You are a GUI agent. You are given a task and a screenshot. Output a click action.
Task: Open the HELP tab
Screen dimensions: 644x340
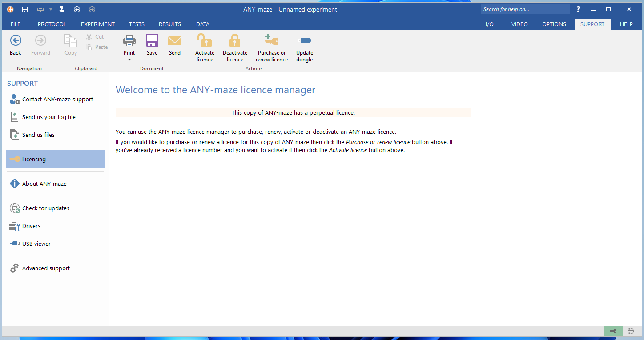(626, 24)
